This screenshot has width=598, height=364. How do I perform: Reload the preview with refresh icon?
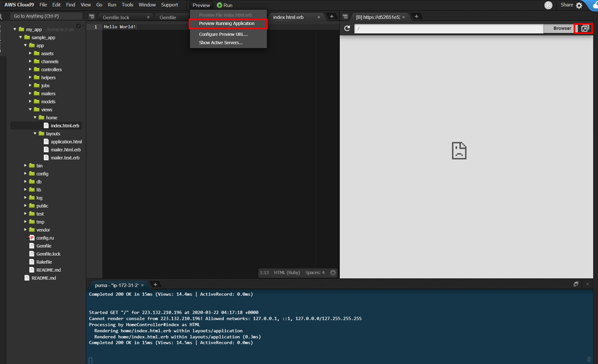click(347, 28)
